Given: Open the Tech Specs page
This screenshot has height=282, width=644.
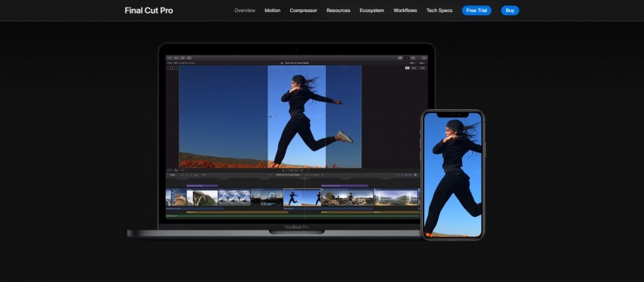Looking at the screenshot, I should (x=439, y=11).
